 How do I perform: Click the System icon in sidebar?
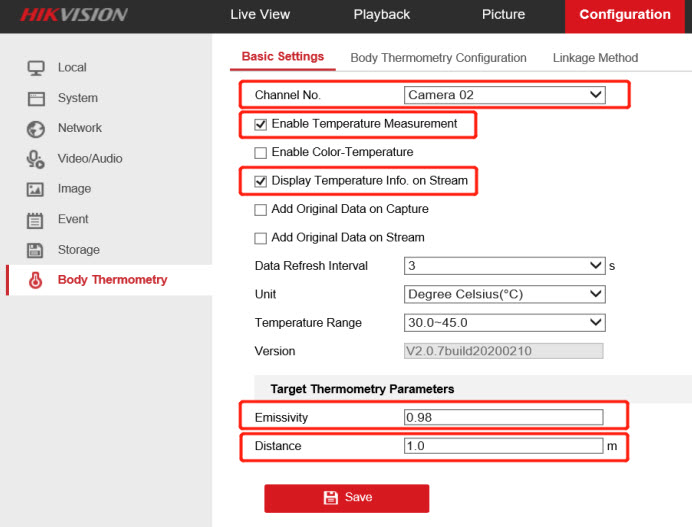click(36, 98)
